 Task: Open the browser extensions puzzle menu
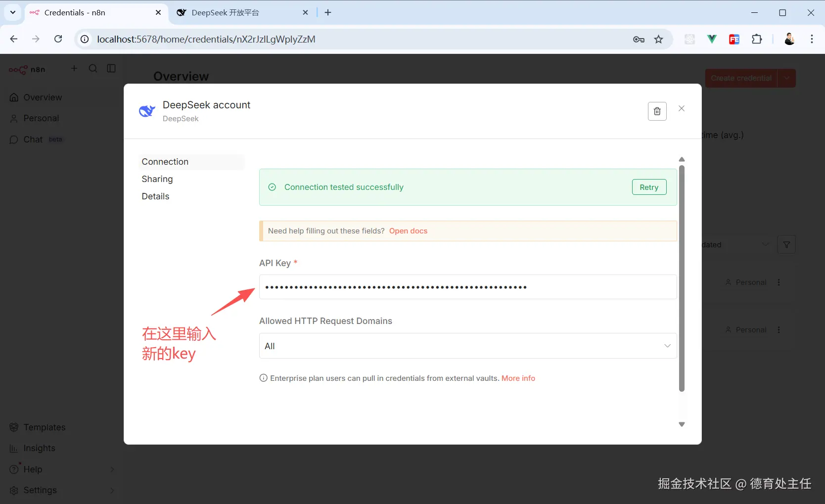pyautogui.click(x=757, y=39)
